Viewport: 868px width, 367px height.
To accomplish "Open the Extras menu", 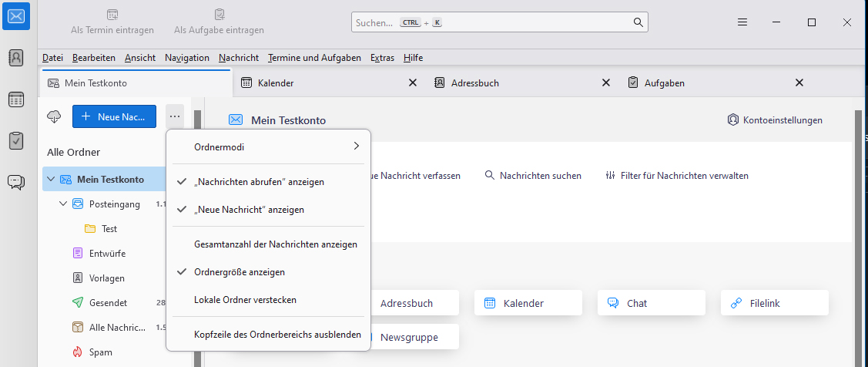I will pyautogui.click(x=382, y=58).
